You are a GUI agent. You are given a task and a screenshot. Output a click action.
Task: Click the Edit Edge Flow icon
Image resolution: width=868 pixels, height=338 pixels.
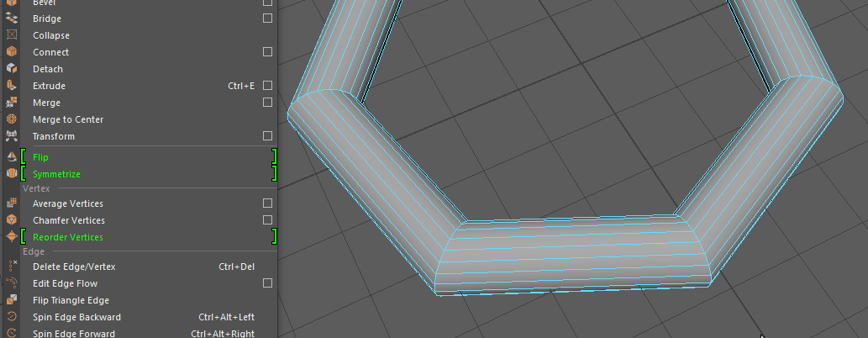pyautogui.click(x=12, y=283)
